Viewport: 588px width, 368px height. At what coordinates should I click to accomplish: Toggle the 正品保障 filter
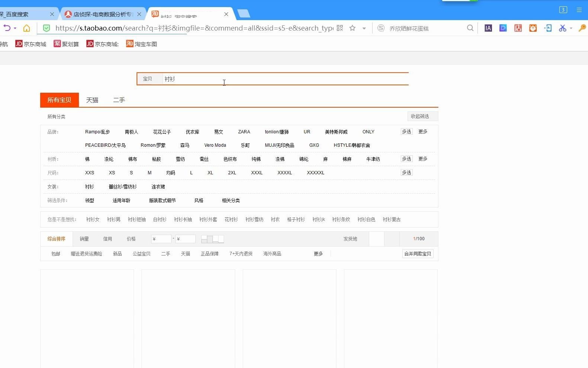click(x=210, y=254)
